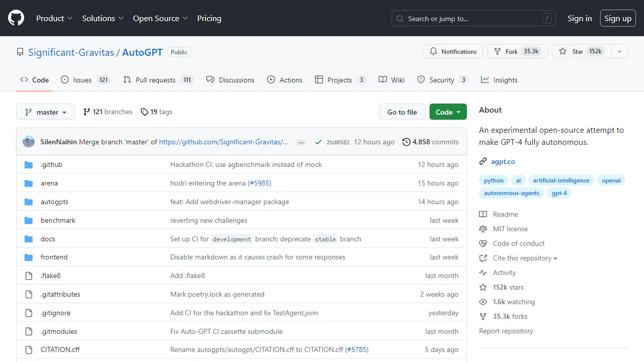
Task: Click the star icon beside 152k stars
Action: [x=483, y=287]
